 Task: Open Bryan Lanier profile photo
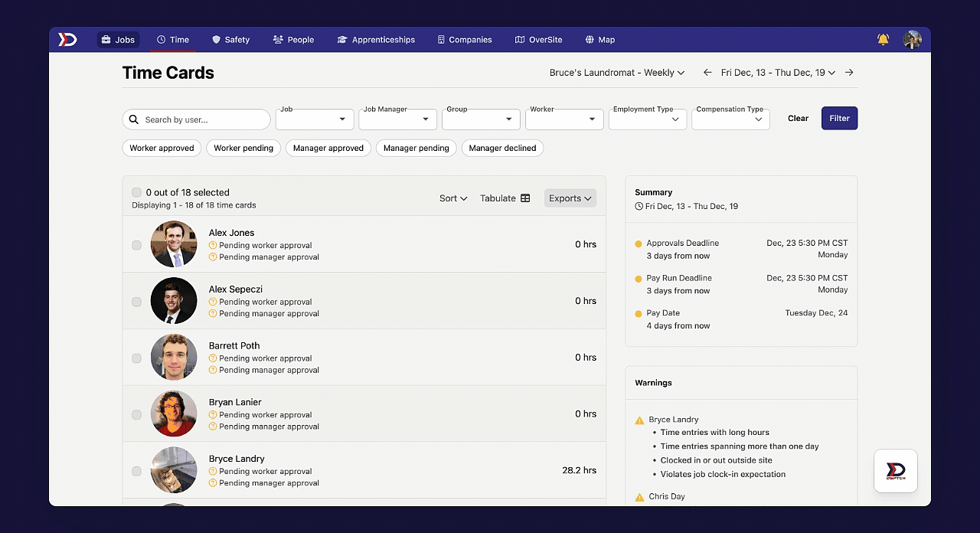tap(174, 414)
